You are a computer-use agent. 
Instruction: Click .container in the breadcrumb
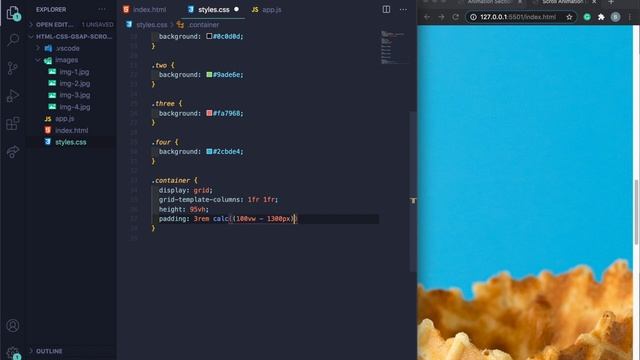204,25
